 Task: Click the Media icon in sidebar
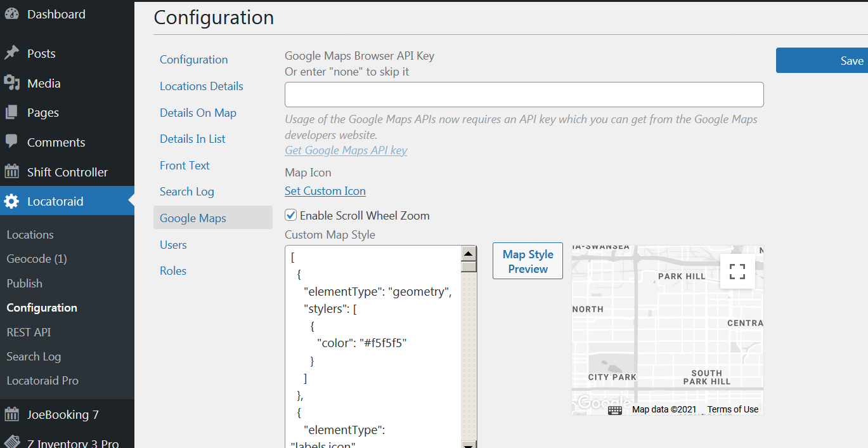pyautogui.click(x=11, y=83)
